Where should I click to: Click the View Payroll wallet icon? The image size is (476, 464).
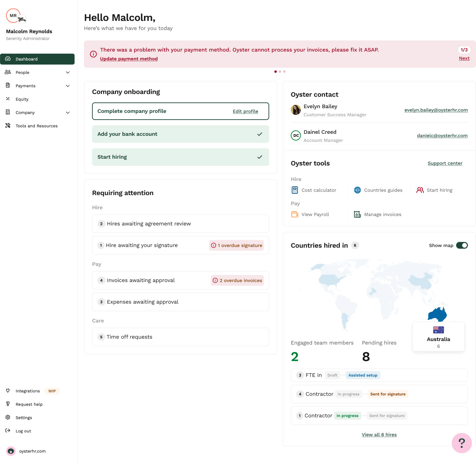coord(295,214)
